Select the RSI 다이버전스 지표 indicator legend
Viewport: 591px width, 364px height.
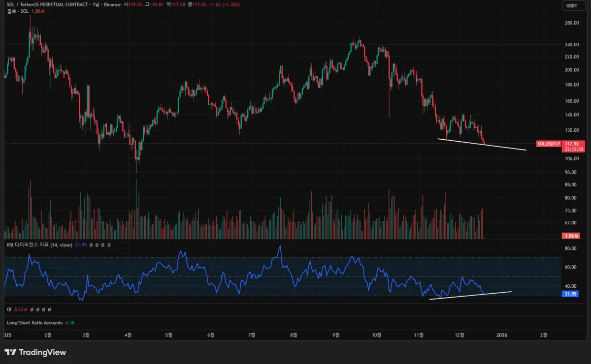pos(40,244)
